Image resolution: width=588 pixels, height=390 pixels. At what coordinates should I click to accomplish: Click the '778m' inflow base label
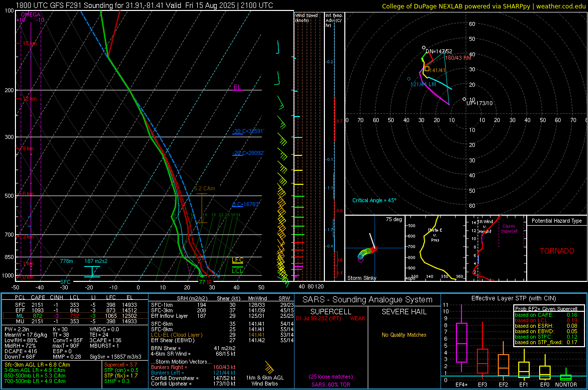pyautogui.click(x=66, y=261)
